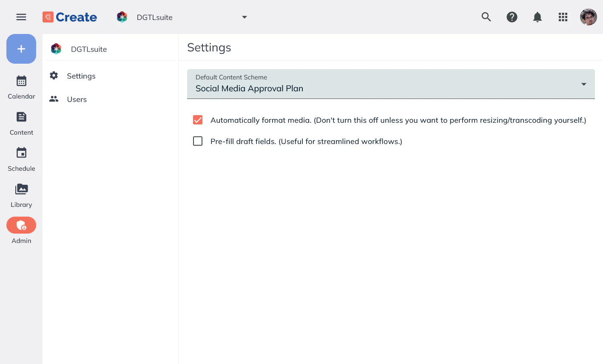The image size is (603, 364).
Task: Open the help question mark icon
Action: pyautogui.click(x=512, y=17)
